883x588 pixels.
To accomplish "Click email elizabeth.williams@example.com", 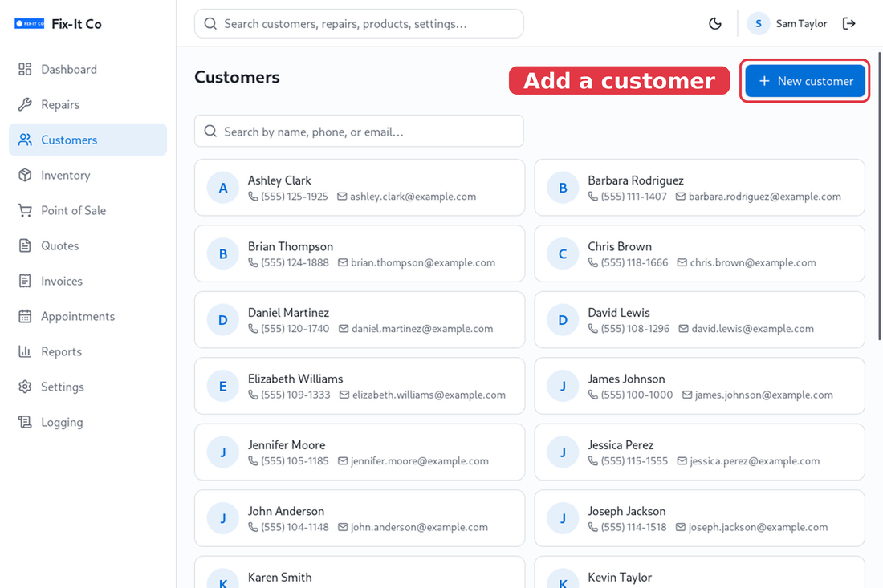I will [429, 395].
